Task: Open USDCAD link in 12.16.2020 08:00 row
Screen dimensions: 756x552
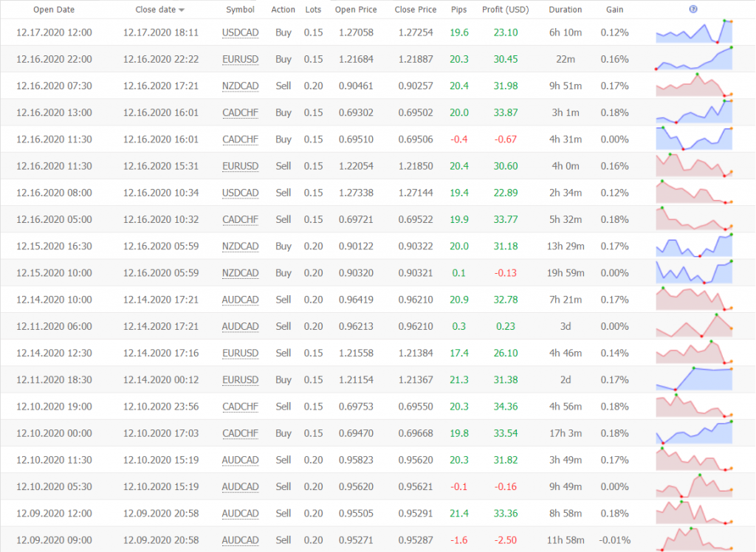Action: [x=240, y=193]
